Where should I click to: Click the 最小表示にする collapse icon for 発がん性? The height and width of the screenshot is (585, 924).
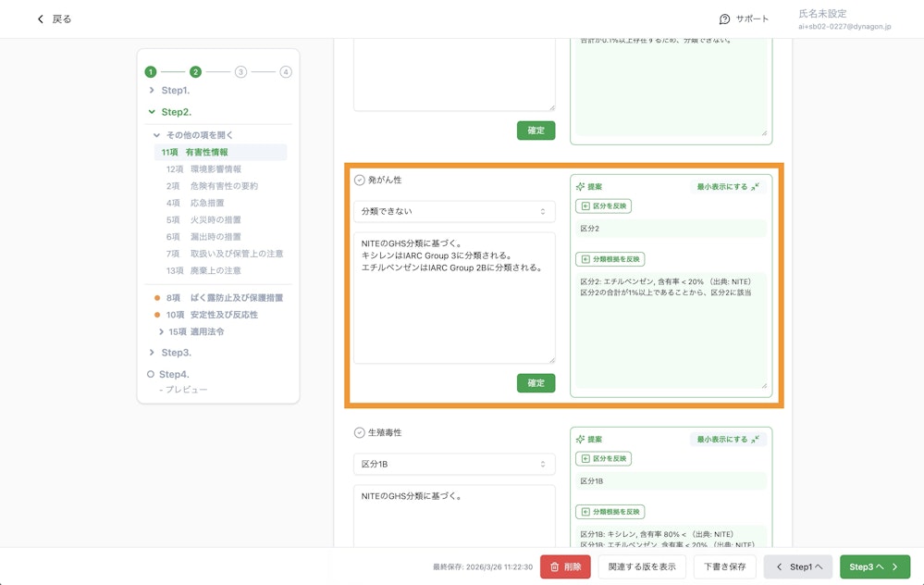[x=756, y=186]
